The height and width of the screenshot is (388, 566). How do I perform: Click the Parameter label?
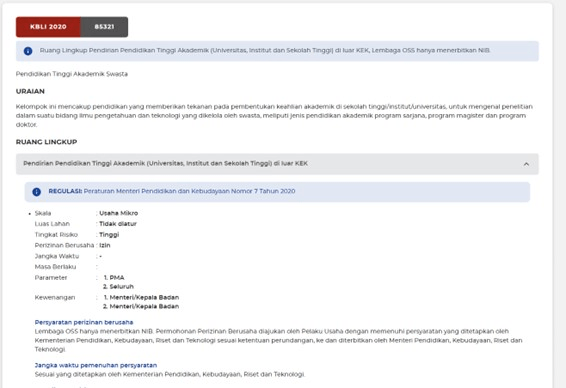pos(51,278)
